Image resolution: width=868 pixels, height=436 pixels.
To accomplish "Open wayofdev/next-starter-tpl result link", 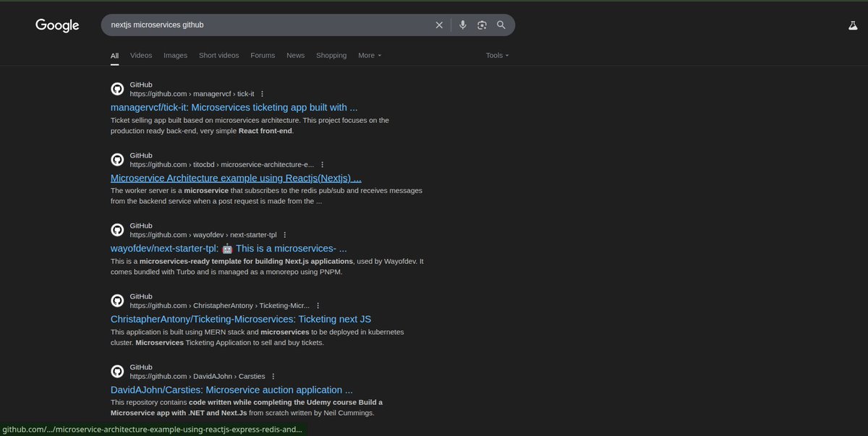I will 229,248.
